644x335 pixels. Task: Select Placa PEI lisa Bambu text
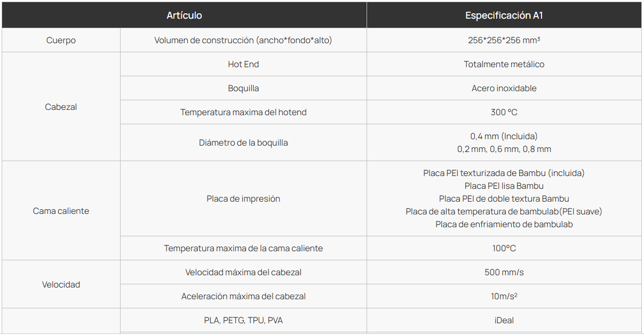[504, 186]
